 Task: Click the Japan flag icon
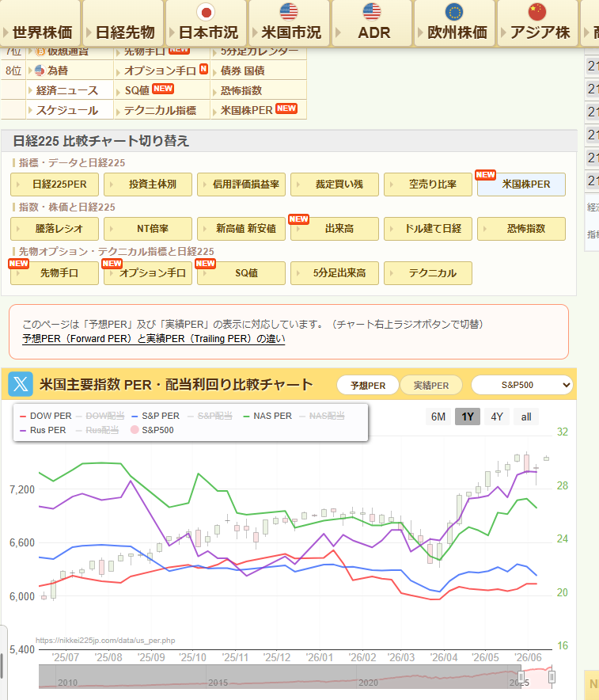tap(206, 12)
